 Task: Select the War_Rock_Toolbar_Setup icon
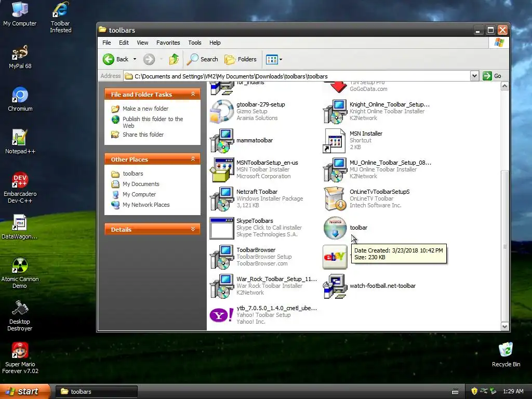pos(221,286)
